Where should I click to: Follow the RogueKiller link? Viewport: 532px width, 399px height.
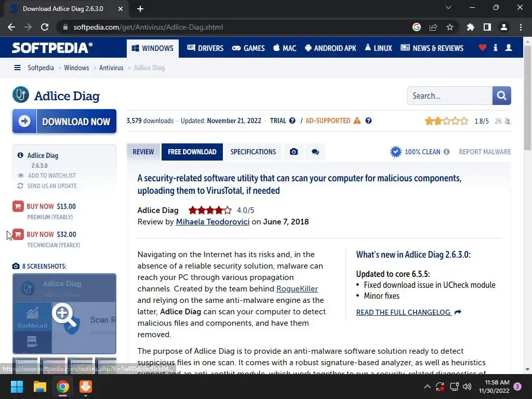point(297,289)
